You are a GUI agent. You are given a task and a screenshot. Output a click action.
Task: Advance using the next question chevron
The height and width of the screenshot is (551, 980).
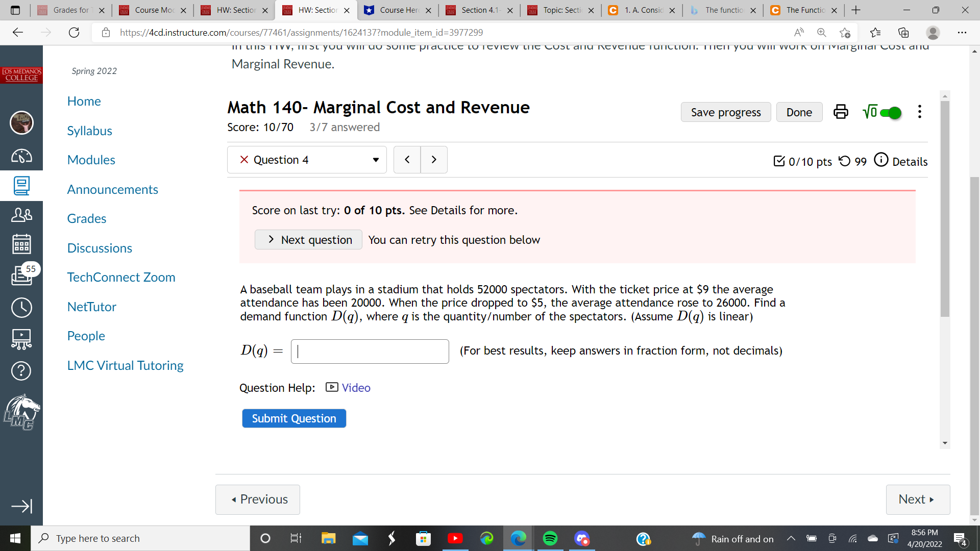click(433, 159)
